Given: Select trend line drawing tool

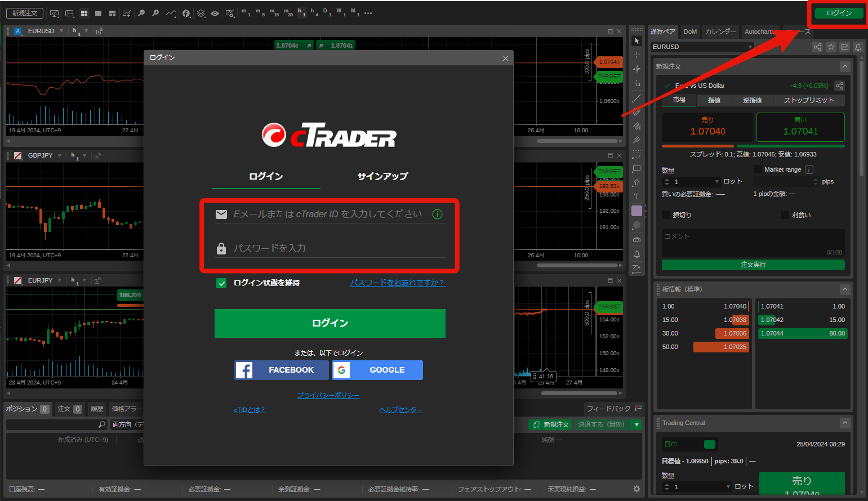Looking at the screenshot, I should [x=636, y=99].
